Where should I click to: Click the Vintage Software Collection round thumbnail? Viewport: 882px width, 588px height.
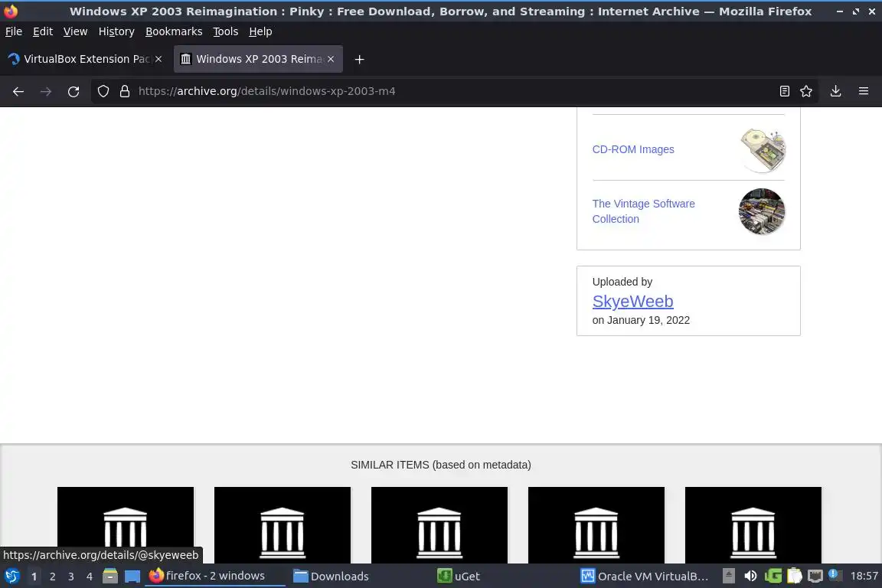point(762,211)
